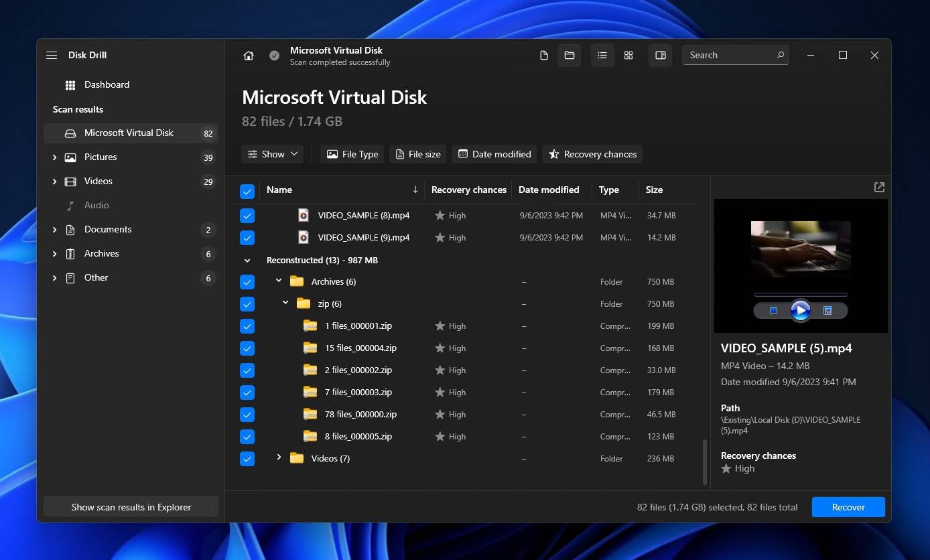Click the scan completed checkmark icon

tap(274, 56)
